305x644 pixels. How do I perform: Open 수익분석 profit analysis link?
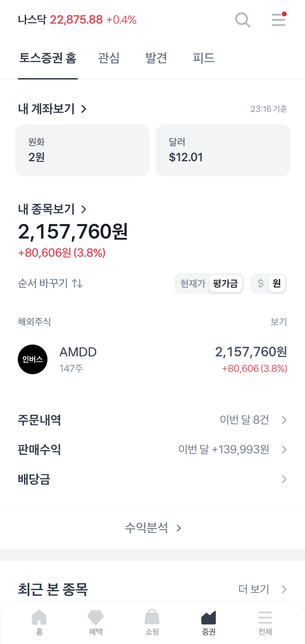pos(152,528)
